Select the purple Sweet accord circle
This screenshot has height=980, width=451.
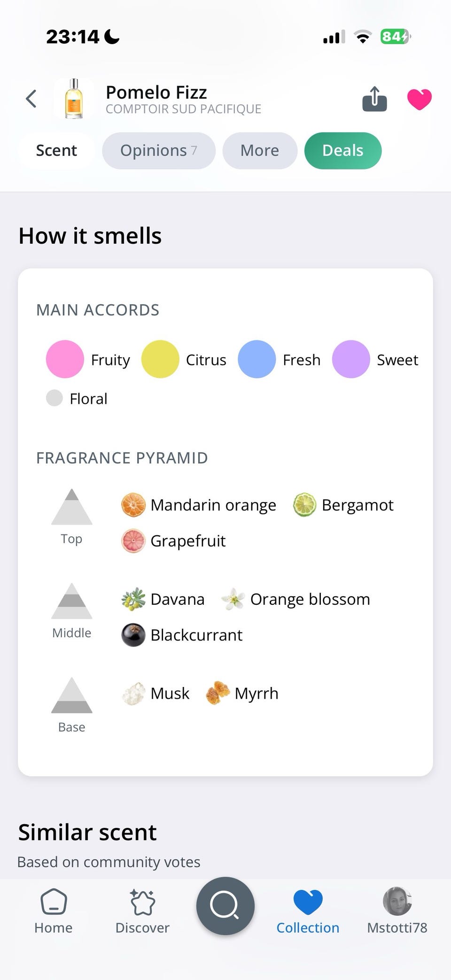pyautogui.click(x=351, y=359)
